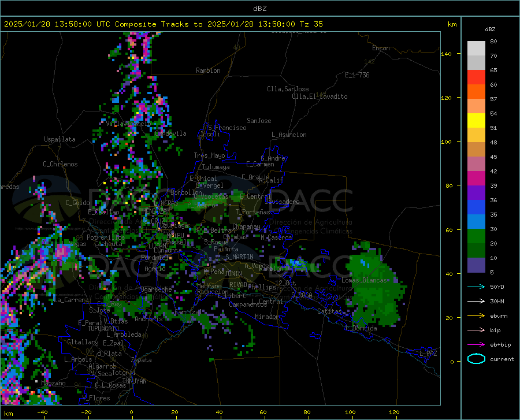Click the S_MARTIN label on the map
This screenshot has width=520, height=420.
pyautogui.click(x=239, y=257)
